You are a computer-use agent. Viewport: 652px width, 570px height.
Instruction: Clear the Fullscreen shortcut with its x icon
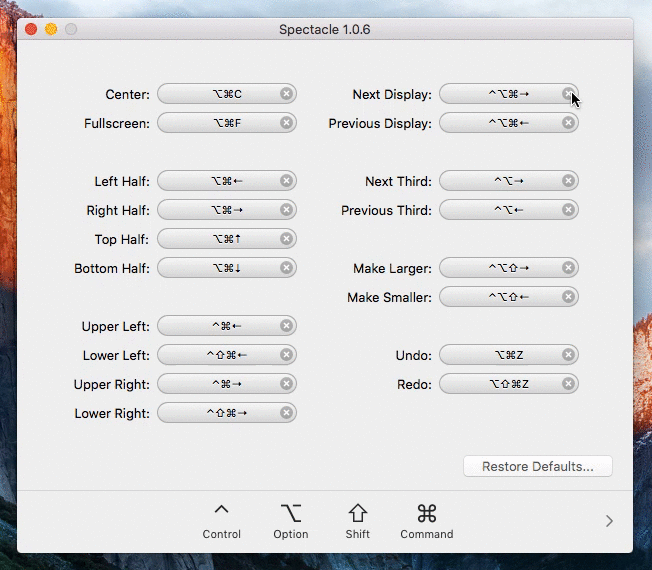[286, 123]
